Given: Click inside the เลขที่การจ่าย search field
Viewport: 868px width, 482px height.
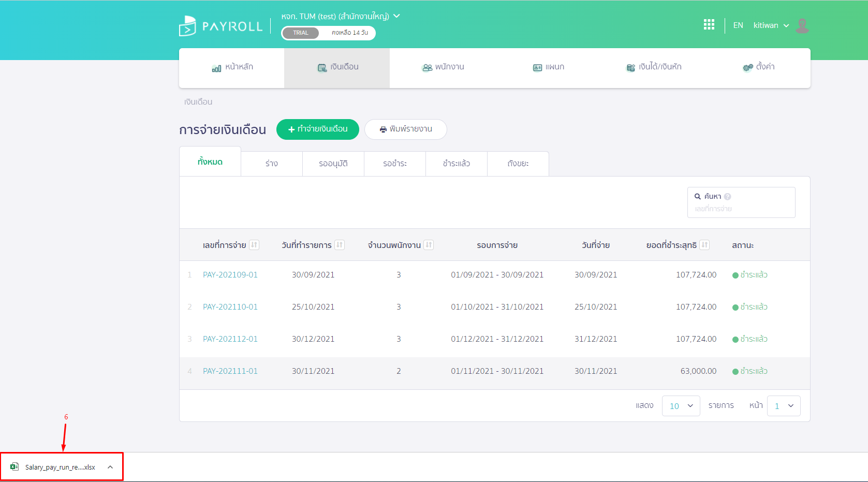Looking at the screenshot, I should click(x=741, y=209).
